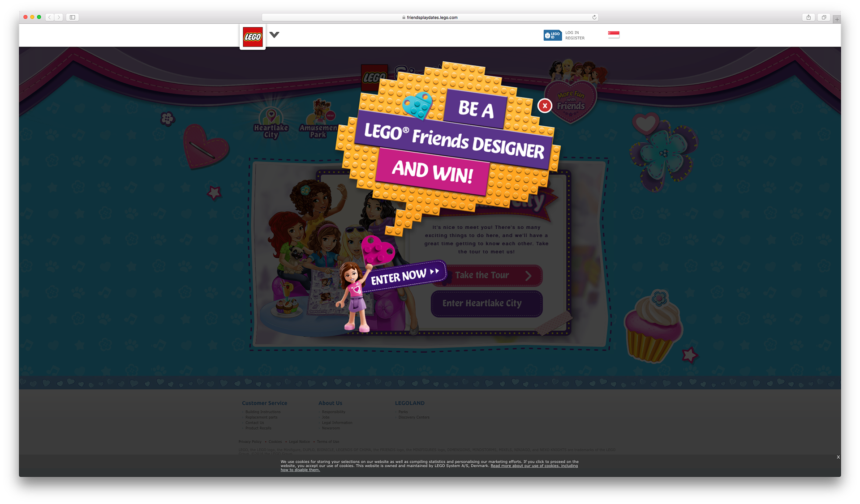The image size is (860, 504).
Task: Open the Building Instructions footer link
Action: click(263, 412)
